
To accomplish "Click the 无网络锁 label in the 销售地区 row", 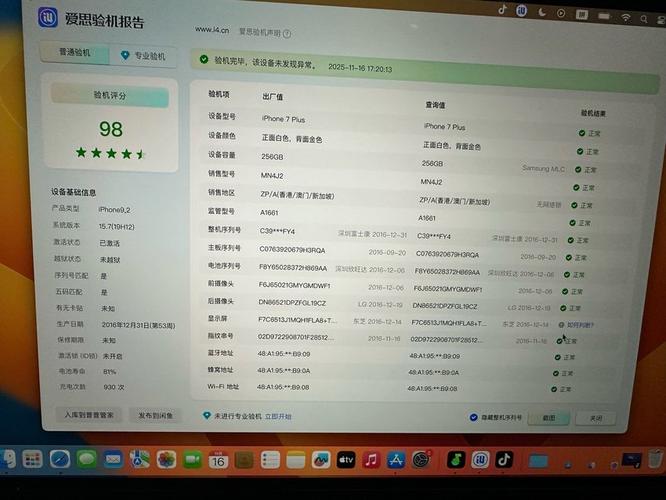I will pyautogui.click(x=549, y=205).
